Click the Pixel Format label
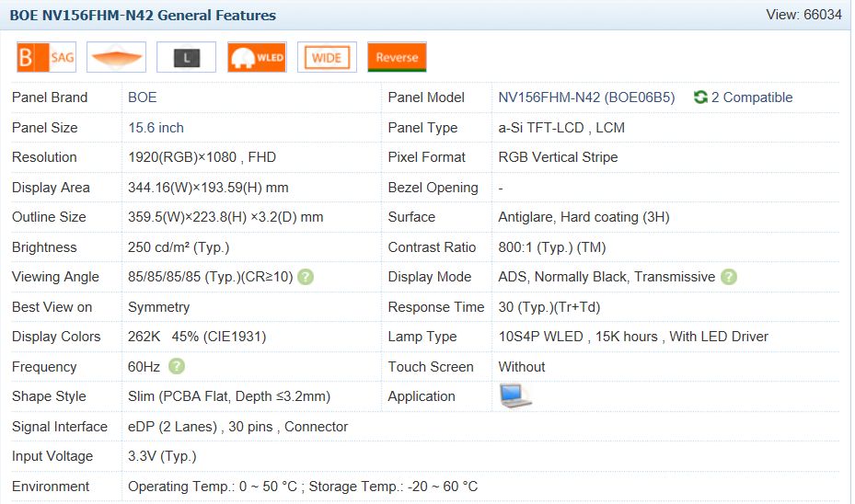855x504 pixels. click(x=426, y=157)
